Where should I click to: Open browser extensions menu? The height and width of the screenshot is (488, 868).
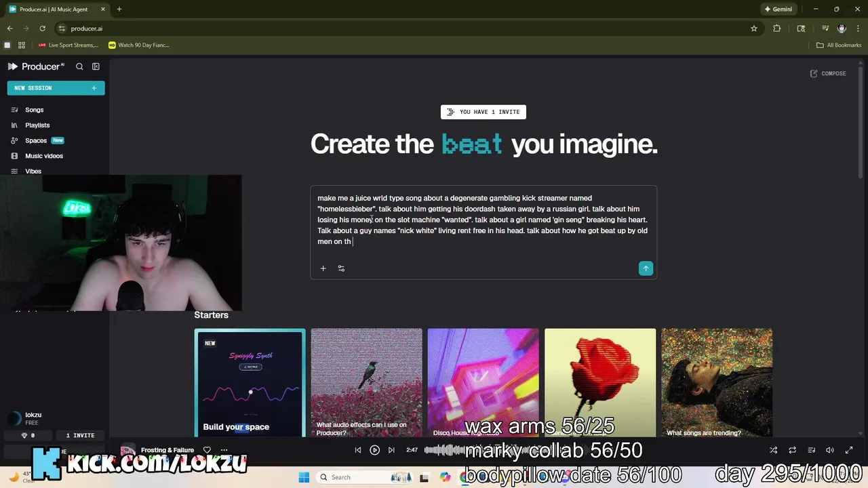point(777,28)
